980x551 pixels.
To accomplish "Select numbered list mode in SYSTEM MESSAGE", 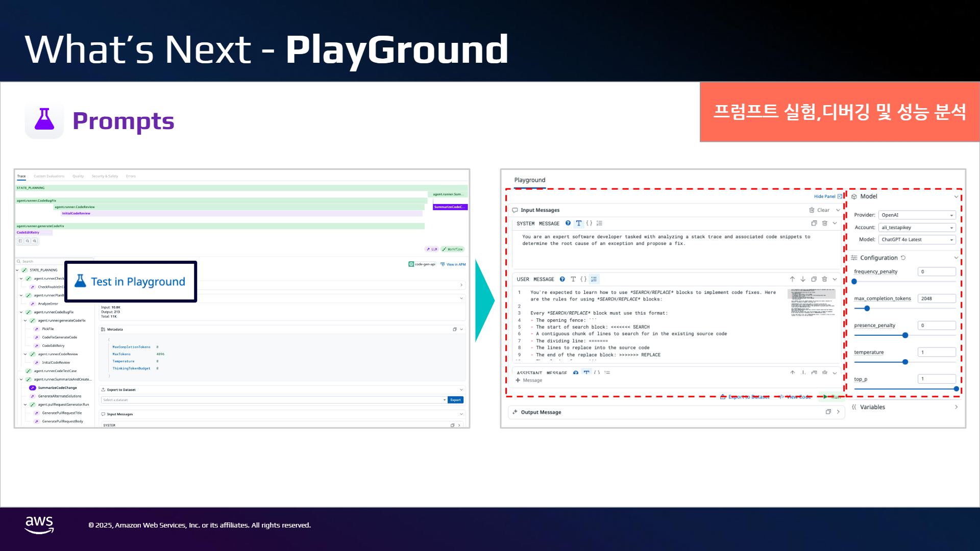I will pos(600,223).
